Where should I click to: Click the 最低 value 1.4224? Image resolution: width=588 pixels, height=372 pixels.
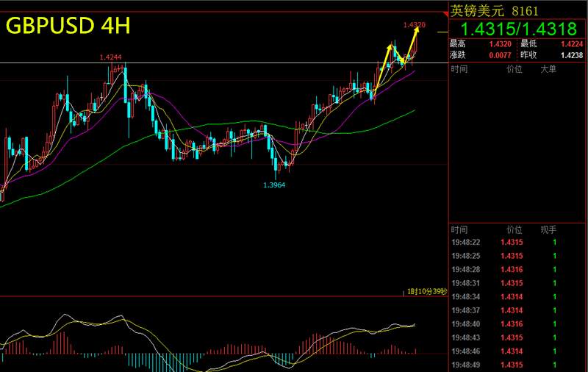coord(572,44)
